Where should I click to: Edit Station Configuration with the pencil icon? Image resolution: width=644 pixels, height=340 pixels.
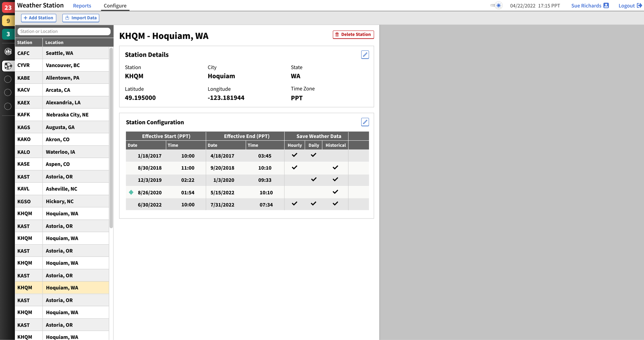tap(365, 122)
